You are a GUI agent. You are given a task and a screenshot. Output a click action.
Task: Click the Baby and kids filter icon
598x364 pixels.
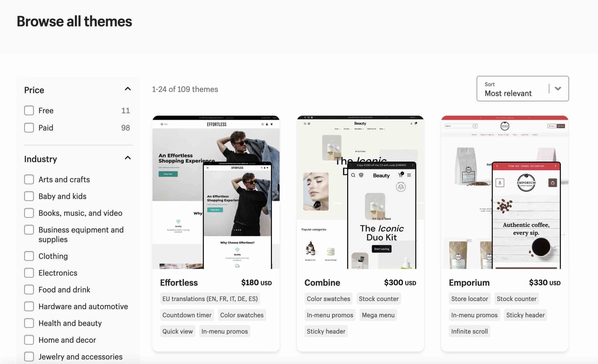point(28,196)
